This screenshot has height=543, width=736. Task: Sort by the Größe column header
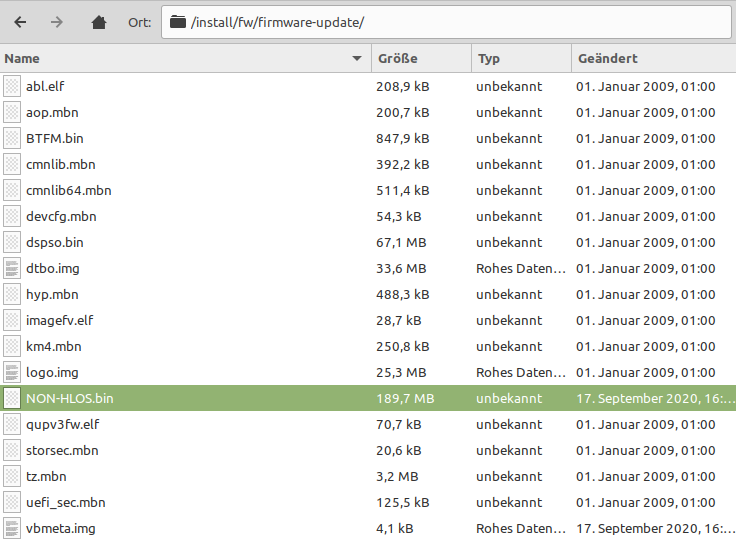(422, 59)
